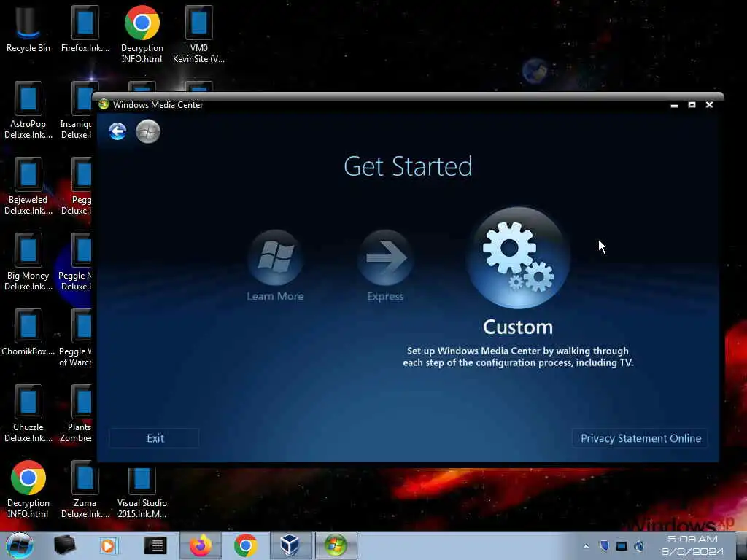747x560 pixels.
Task: Switch to VirtualBox in the taskbar
Action: coord(290,545)
